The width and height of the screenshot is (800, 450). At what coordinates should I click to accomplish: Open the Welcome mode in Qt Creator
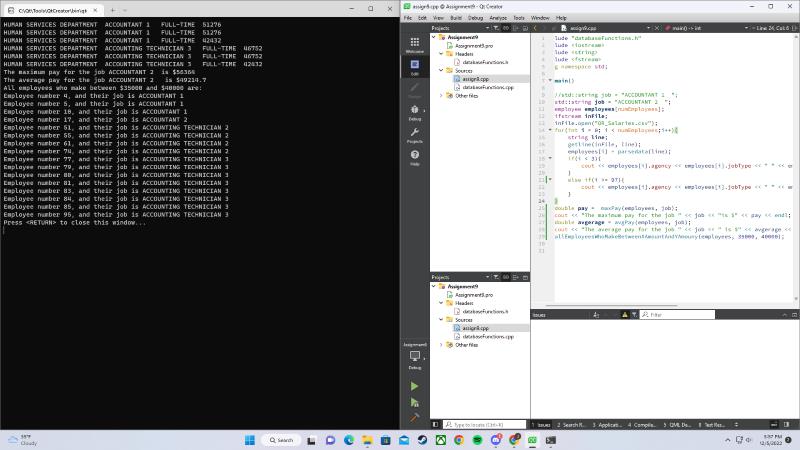415,45
